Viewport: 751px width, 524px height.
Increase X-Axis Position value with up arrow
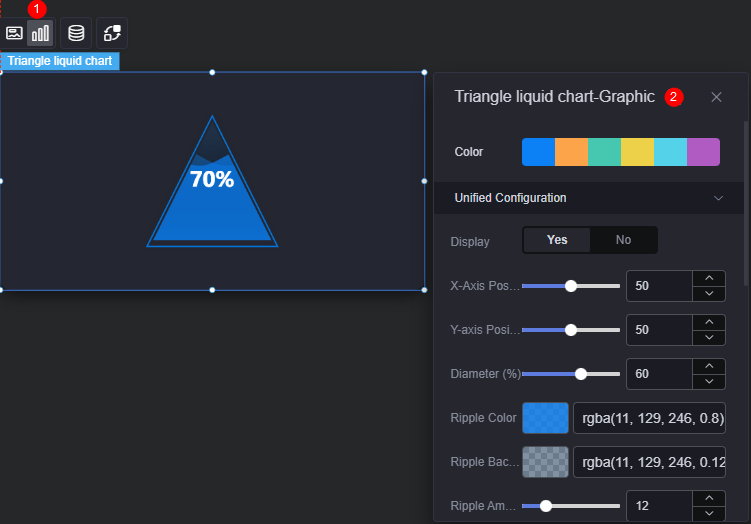coord(709,278)
